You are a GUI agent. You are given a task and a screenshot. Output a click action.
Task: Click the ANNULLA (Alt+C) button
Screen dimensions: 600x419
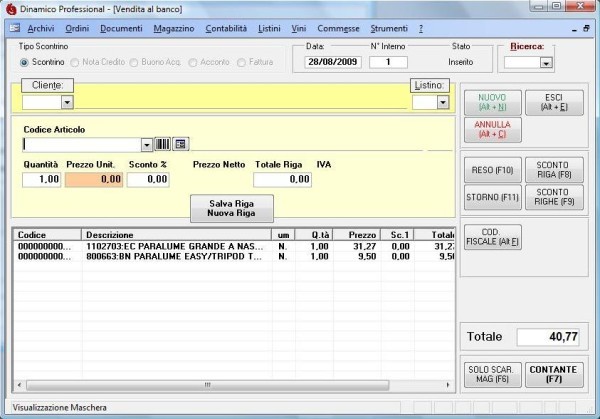tap(492, 130)
